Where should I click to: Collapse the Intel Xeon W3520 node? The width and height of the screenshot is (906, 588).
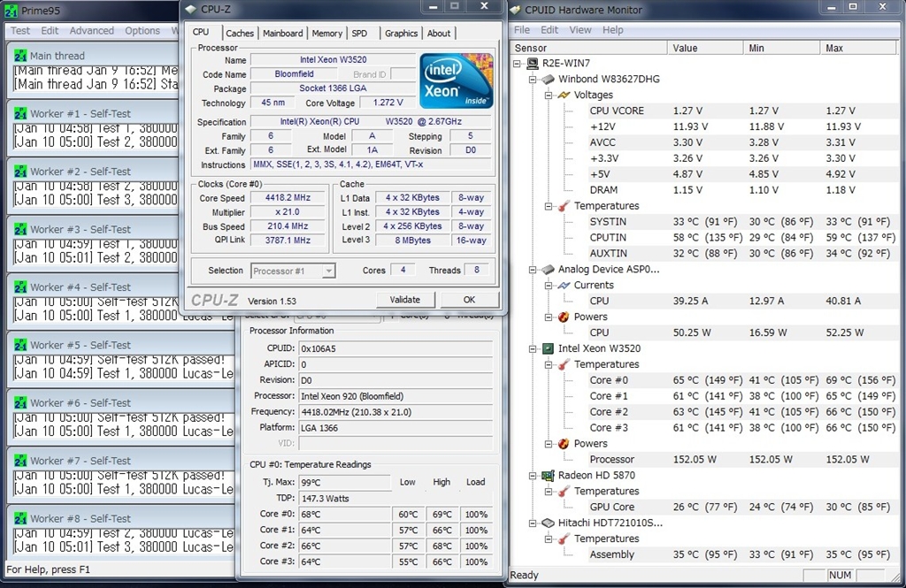533,348
